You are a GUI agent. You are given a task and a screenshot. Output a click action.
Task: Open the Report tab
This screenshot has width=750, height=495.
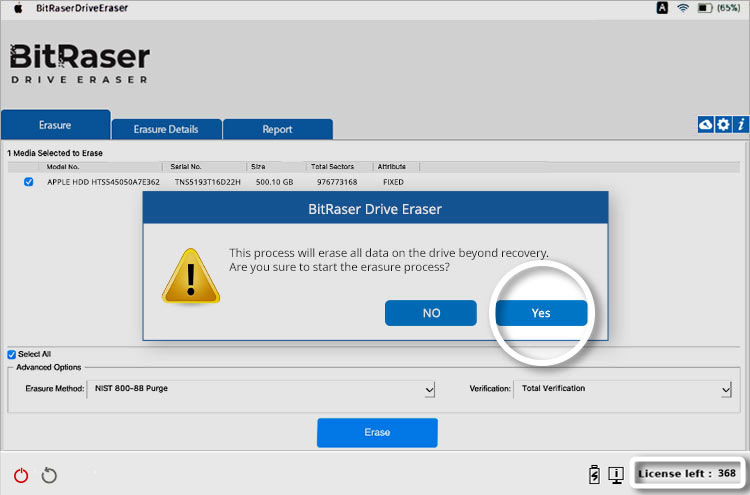tap(277, 129)
